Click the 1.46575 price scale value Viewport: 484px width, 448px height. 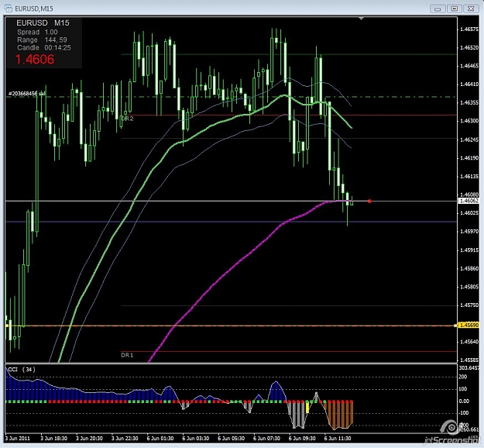tap(469, 29)
